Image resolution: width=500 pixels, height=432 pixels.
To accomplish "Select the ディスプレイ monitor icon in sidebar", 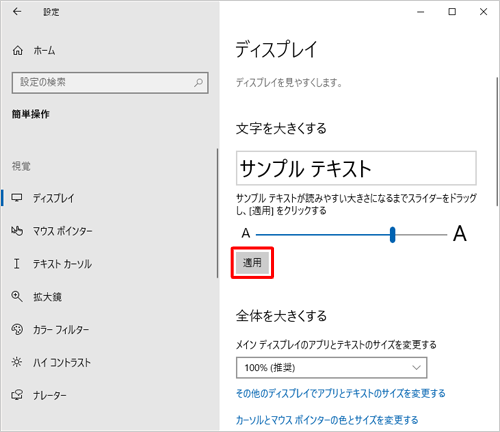I will (17, 198).
